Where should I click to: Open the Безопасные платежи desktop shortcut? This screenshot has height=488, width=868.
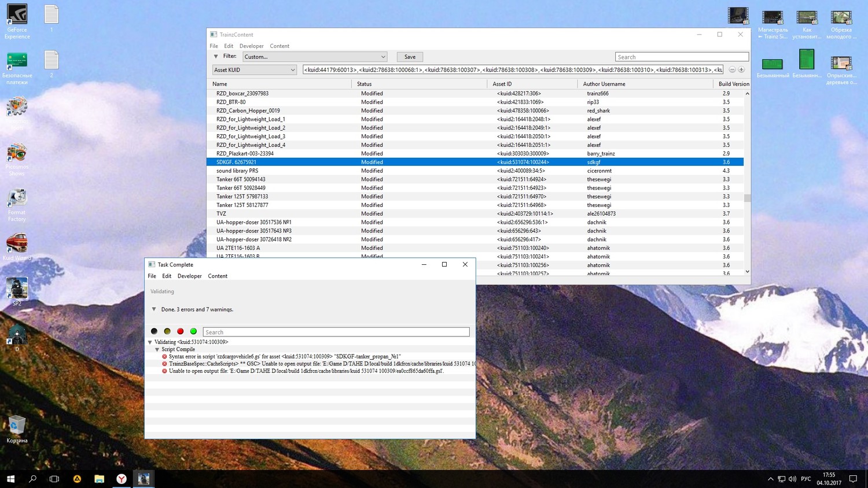click(17, 68)
